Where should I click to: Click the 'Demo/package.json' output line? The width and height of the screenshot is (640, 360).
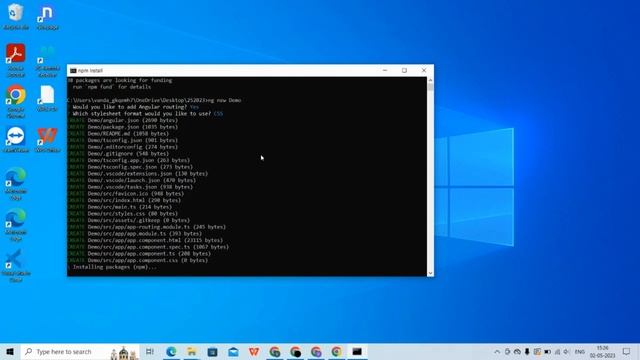[x=122, y=127]
